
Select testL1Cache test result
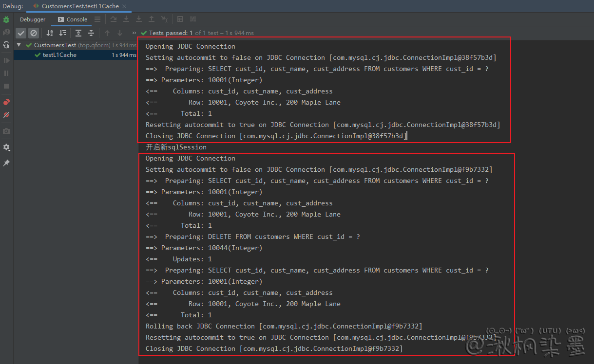[x=59, y=55]
